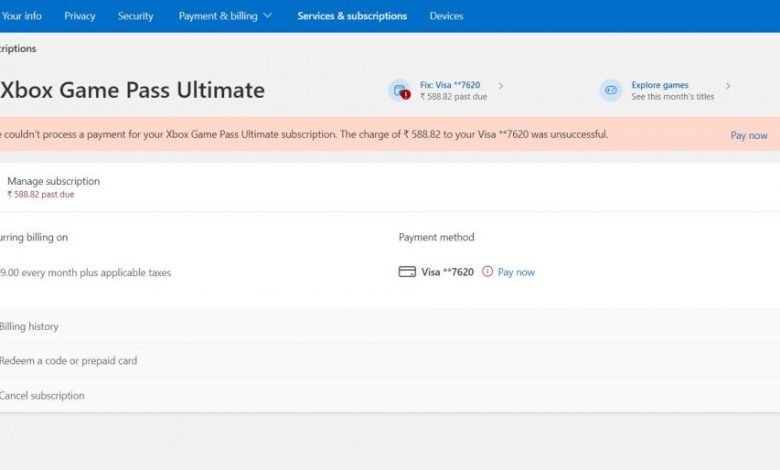This screenshot has height=470, width=780.
Task: Open the Explore games link
Action: tap(660, 85)
